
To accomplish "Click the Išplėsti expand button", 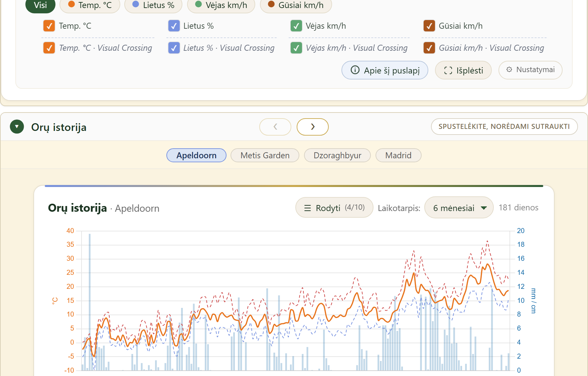I will (x=463, y=70).
